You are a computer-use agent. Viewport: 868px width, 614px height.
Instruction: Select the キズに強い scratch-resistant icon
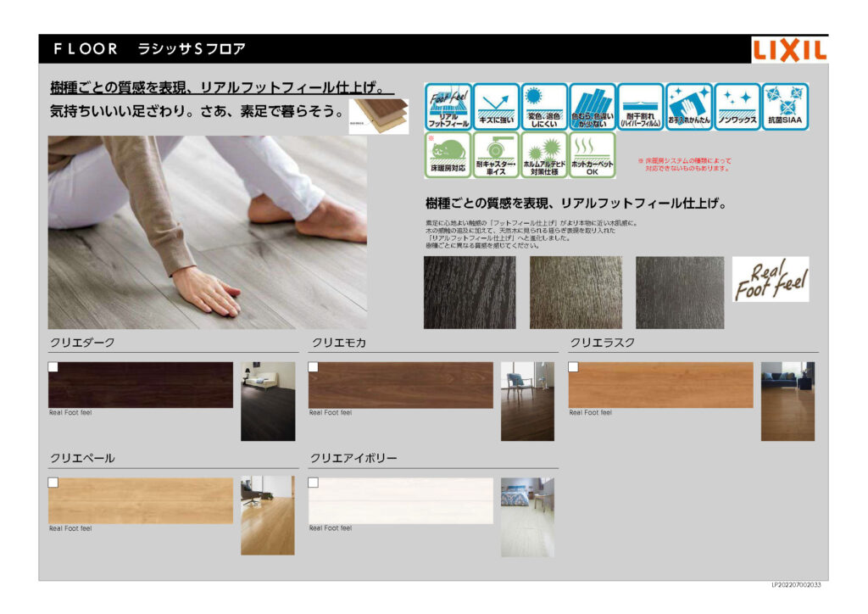click(496, 107)
